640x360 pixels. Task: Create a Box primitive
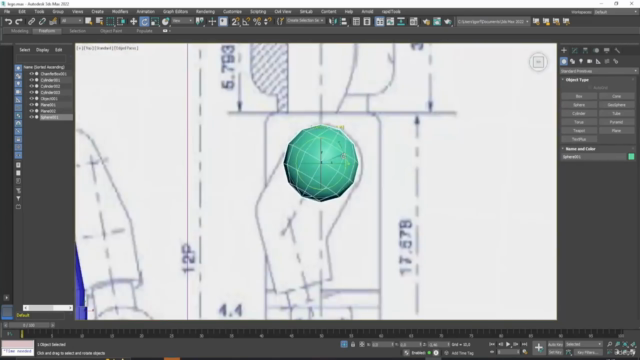[x=579, y=96]
